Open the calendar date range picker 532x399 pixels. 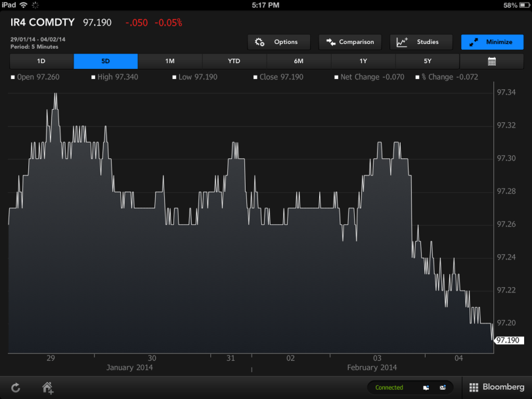coord(491,61)
